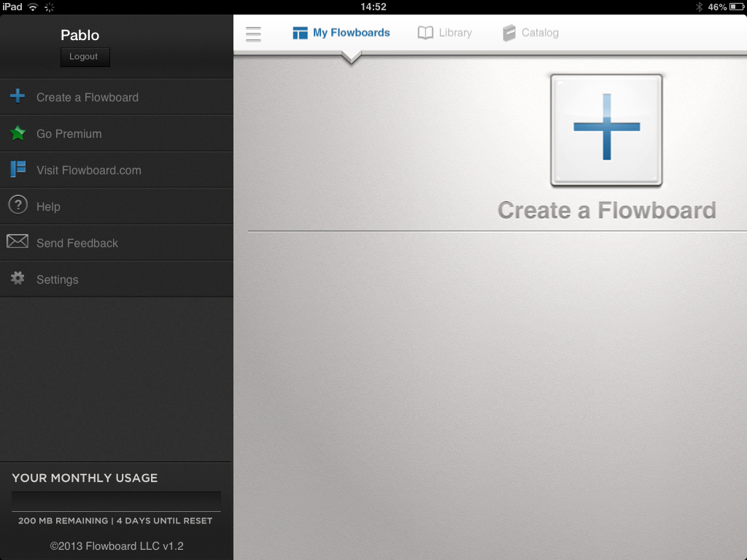Tap the Library open-book icon
Viewport: 747px width, 560px height.
pyautogui.click(x=425, y=32)
